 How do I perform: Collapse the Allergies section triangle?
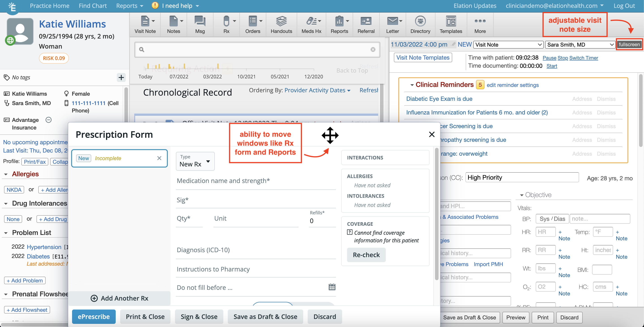pos(6,174)
